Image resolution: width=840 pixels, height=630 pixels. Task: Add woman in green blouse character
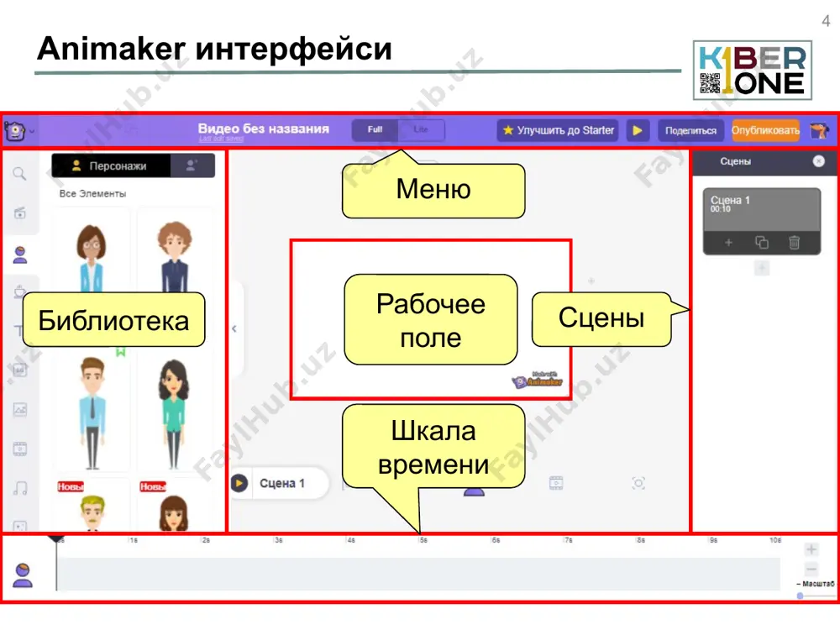(x=174, y=413)
